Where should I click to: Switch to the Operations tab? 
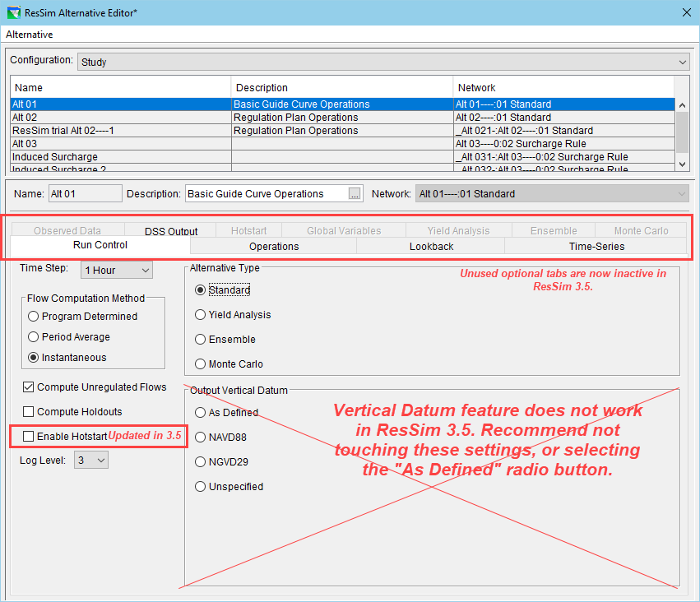[274, 247]
